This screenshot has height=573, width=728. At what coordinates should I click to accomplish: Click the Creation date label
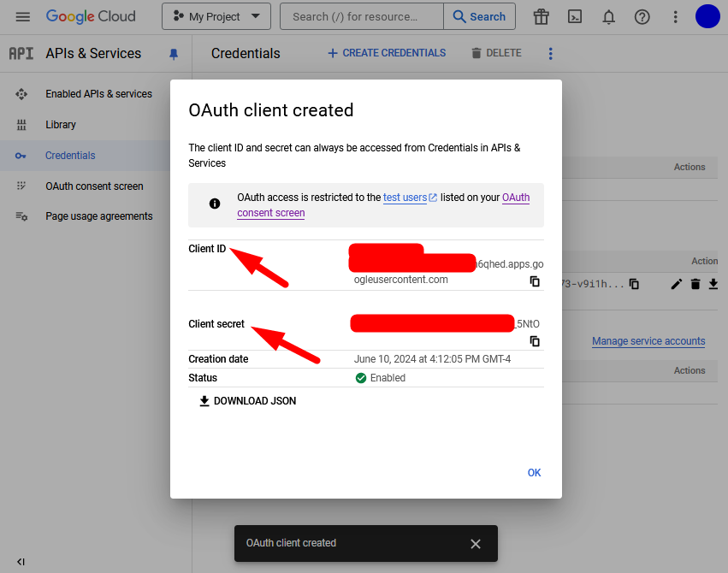click(x=218, y=359)
